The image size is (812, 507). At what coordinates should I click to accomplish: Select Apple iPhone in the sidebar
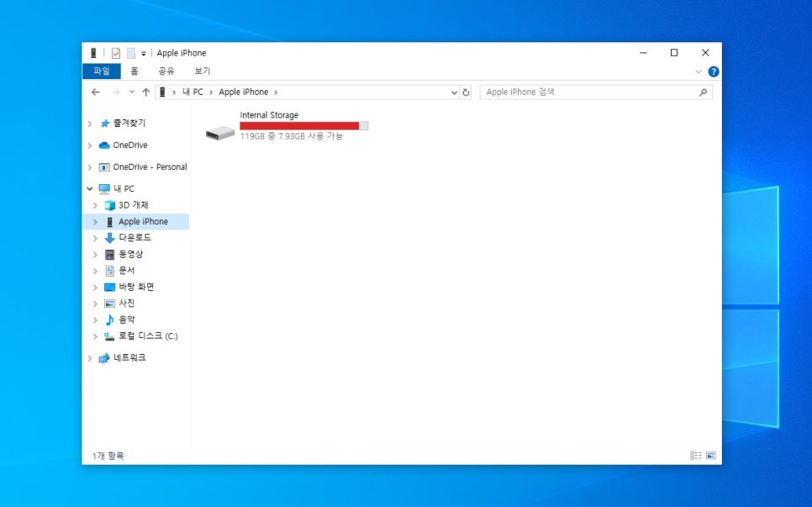coord(143,222)
